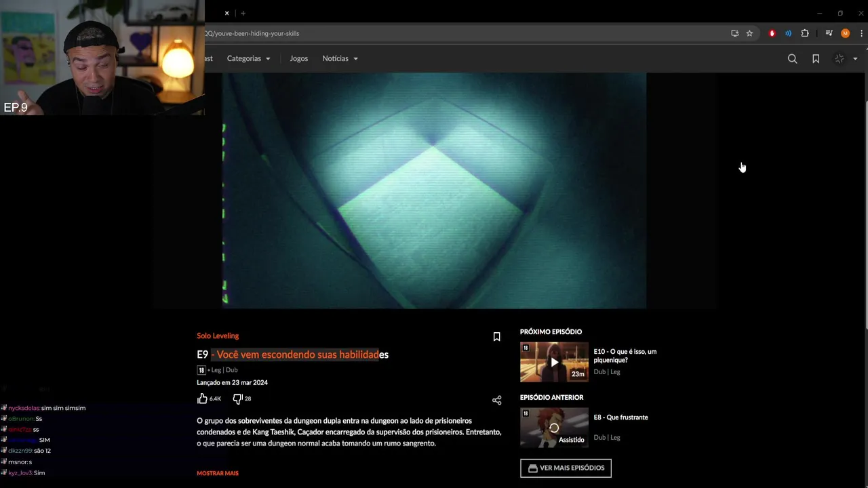
Task: Click the 18 age rating badge under the E9 title
Action: click(x=201, y=370)
